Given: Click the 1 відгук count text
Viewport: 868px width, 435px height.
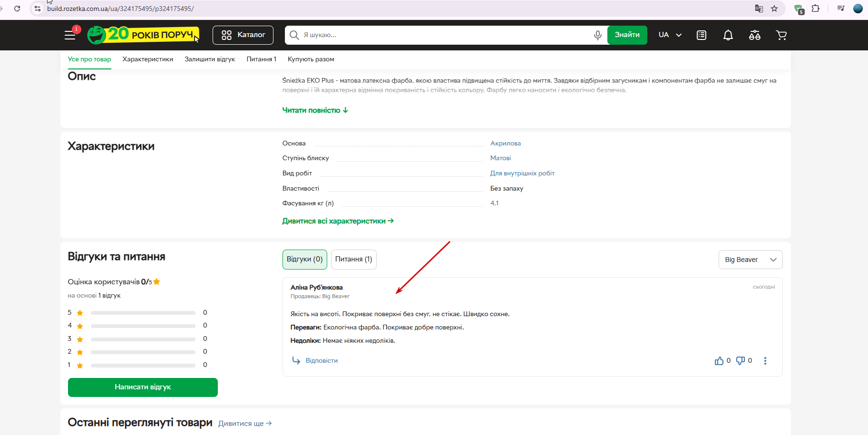Looking at the screenshot, I should pos(109,296).
